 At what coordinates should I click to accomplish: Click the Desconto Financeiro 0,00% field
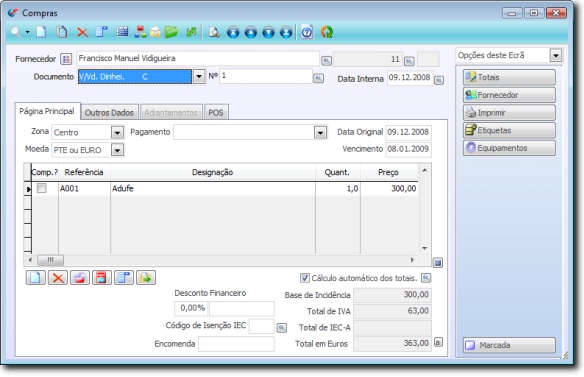pos(191,308)
